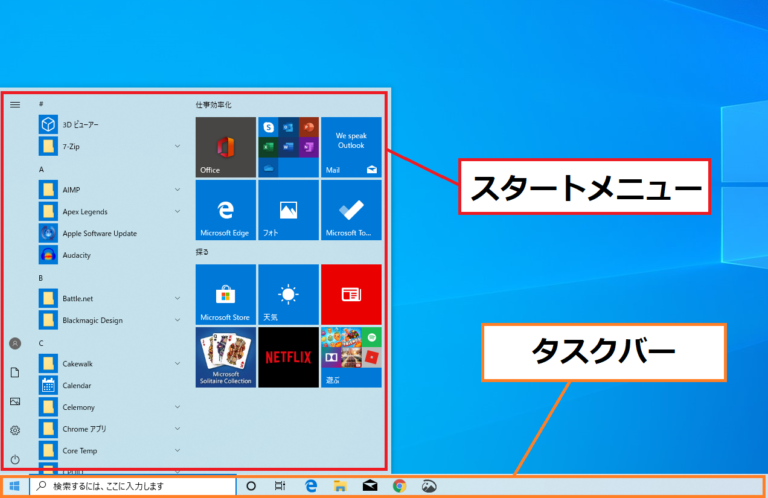Launch Apple Software Update
This screenshot has width=768, height=498.
(x=110, y=233)
